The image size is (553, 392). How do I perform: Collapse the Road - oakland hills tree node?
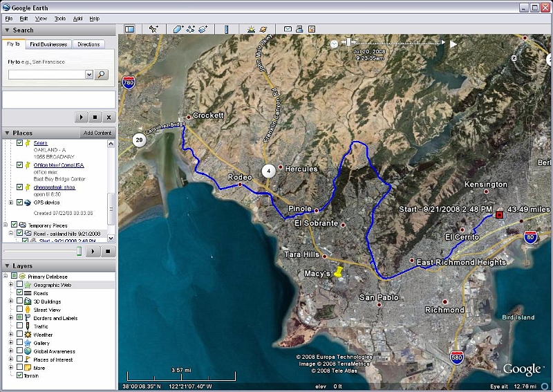[11, 233]
